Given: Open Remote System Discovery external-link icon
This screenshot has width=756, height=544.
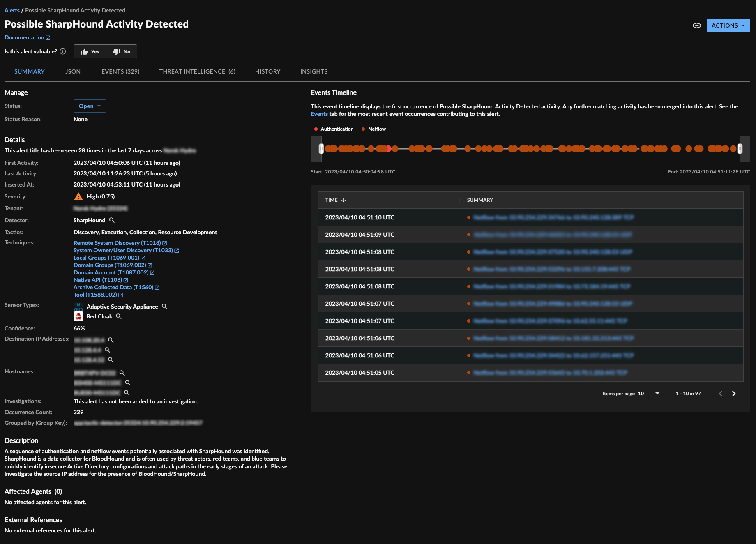Looking at the screenshot, I should tap(165, 243).
